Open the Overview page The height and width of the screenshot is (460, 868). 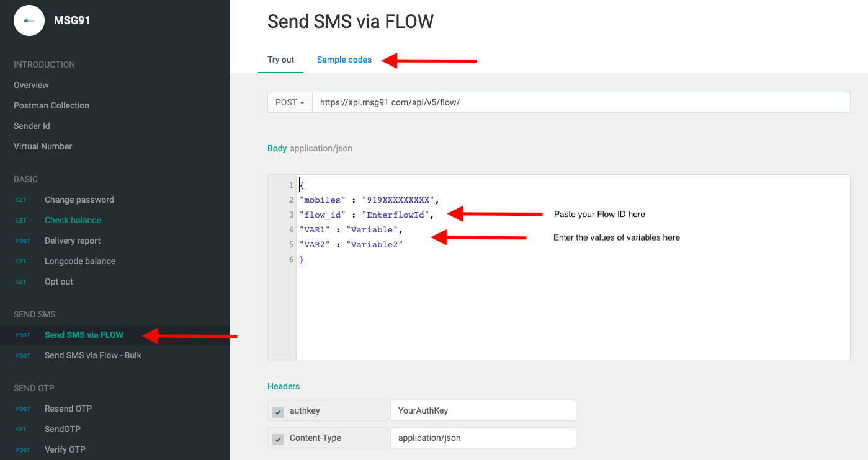(x=31, y=85)
